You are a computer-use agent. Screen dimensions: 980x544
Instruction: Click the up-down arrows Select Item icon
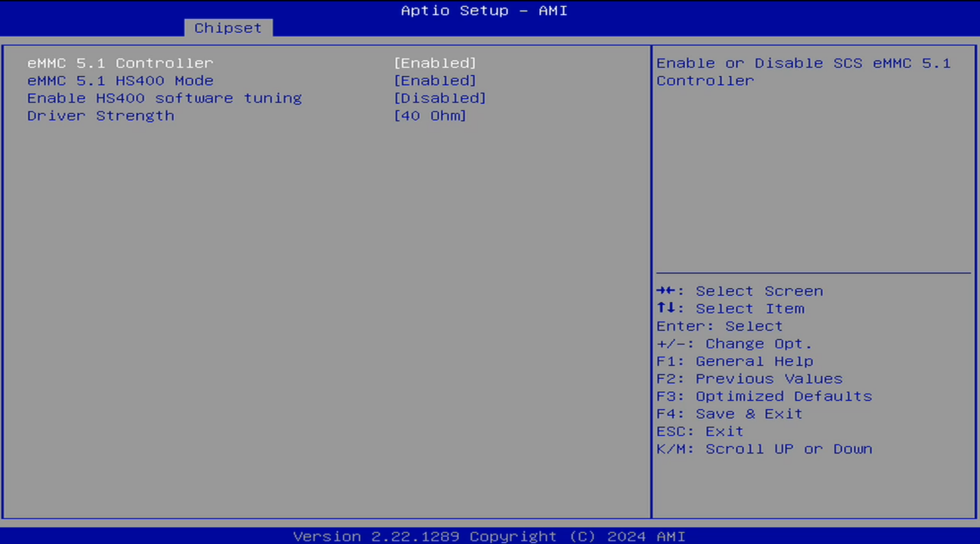click(667, 308)
